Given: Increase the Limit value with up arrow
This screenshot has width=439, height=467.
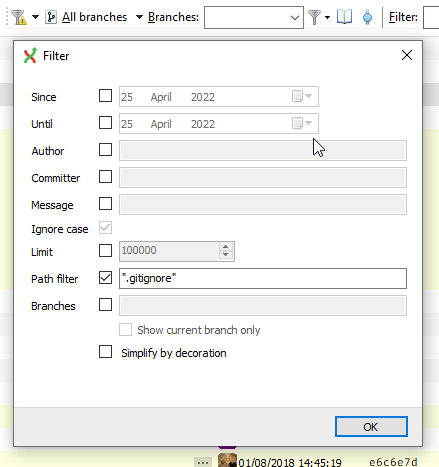Looking at the screenshot, I should tap(226, 247).
